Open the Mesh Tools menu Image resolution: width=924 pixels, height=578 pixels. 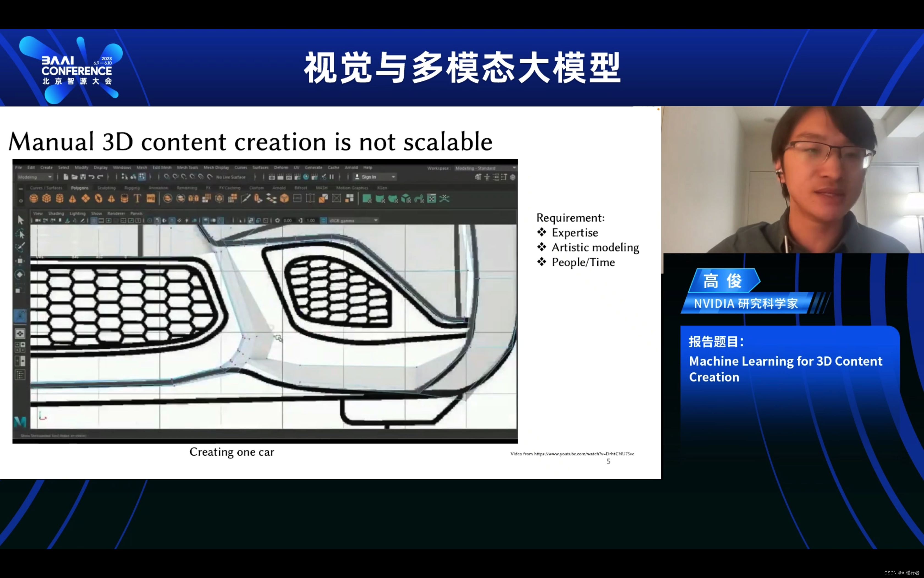tap(188, 167)
